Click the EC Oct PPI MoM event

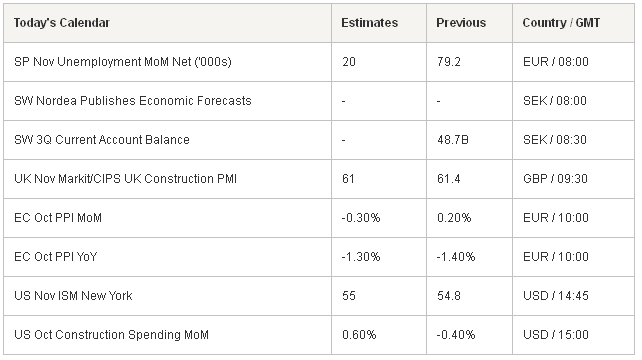point(58,217)
